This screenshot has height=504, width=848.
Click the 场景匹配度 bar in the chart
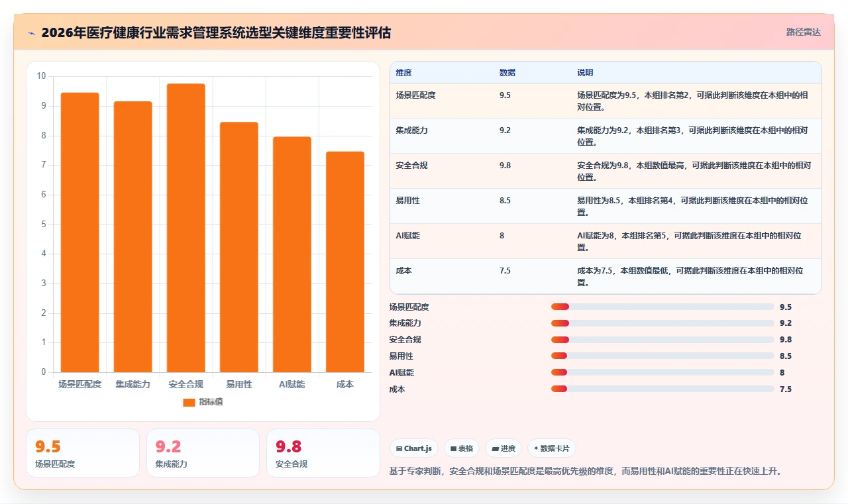click(79, 232)
